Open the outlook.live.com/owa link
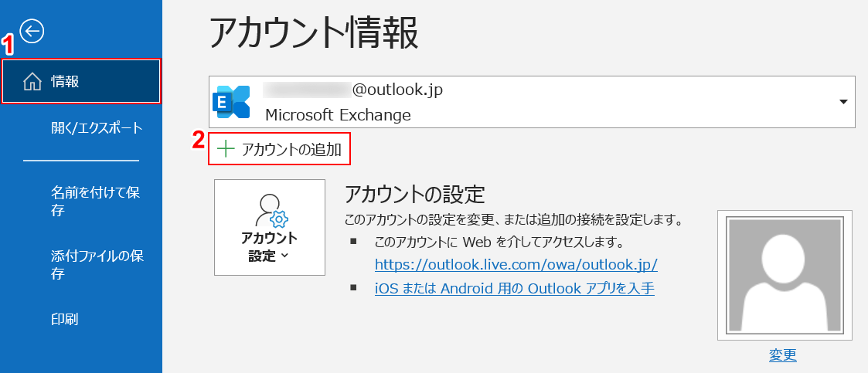The image size is (868, 373). (x=516, y=265)
